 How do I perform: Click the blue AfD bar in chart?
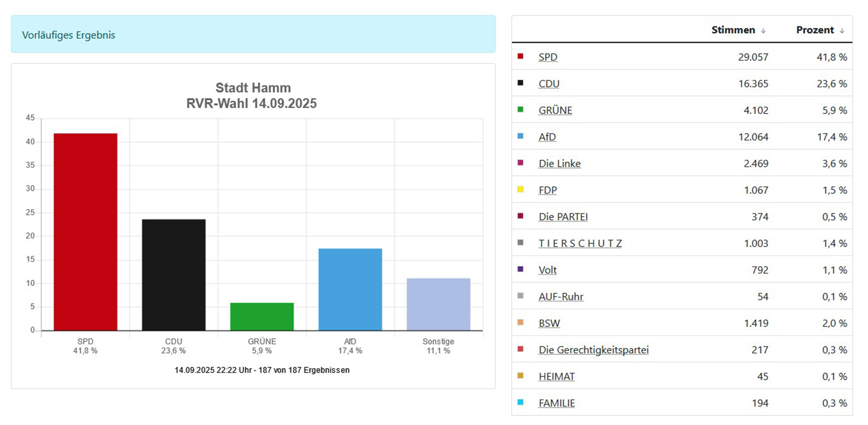[350, 290]
